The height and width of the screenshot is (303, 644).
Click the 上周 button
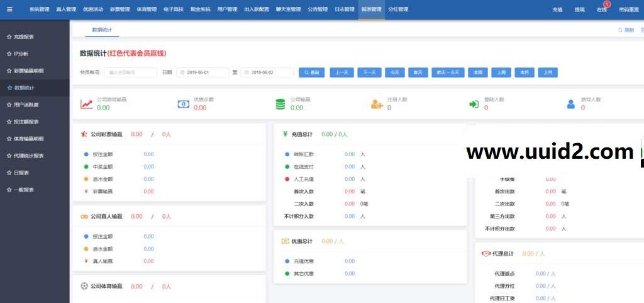click(x=501, y=72)
